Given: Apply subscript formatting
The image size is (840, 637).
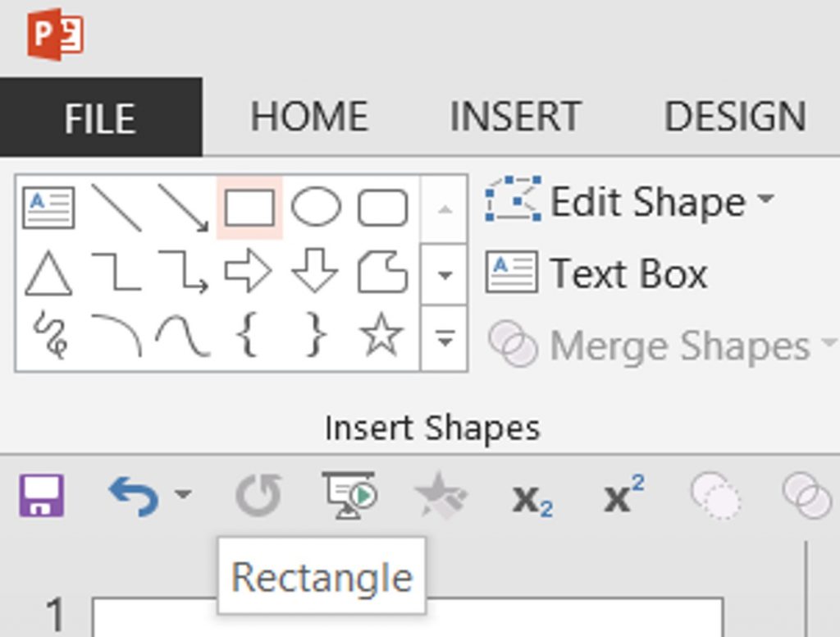Looking at the screenshot, I should (533, 494).
